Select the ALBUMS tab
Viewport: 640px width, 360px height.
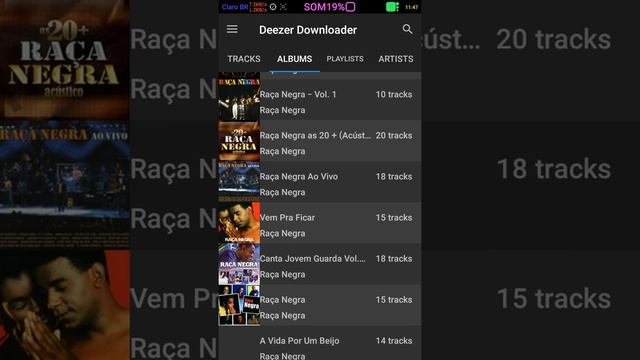(294, 59)
